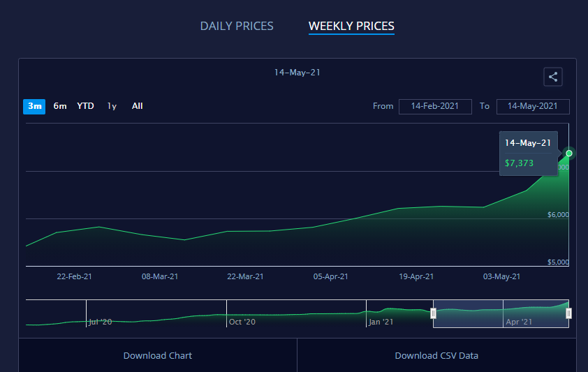Choose the 1y time range
The height and width of the screenshot is (372, 588).
[112, 106]
